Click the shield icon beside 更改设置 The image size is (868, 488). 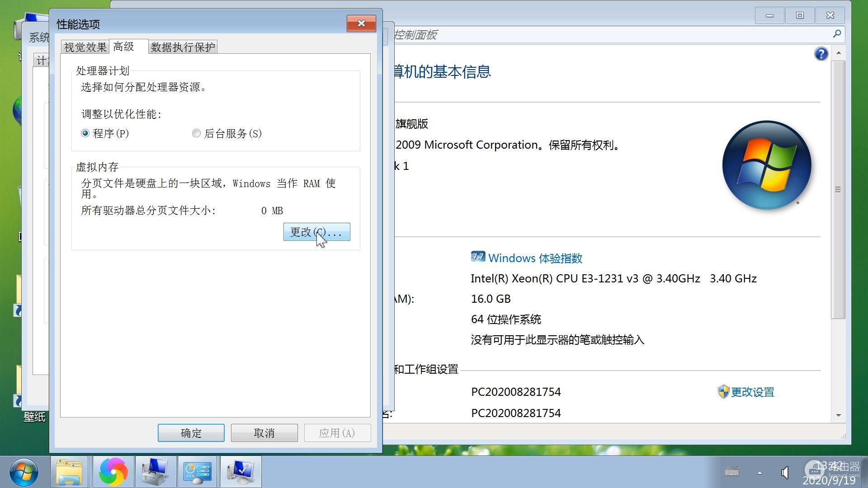coord(723,392)
